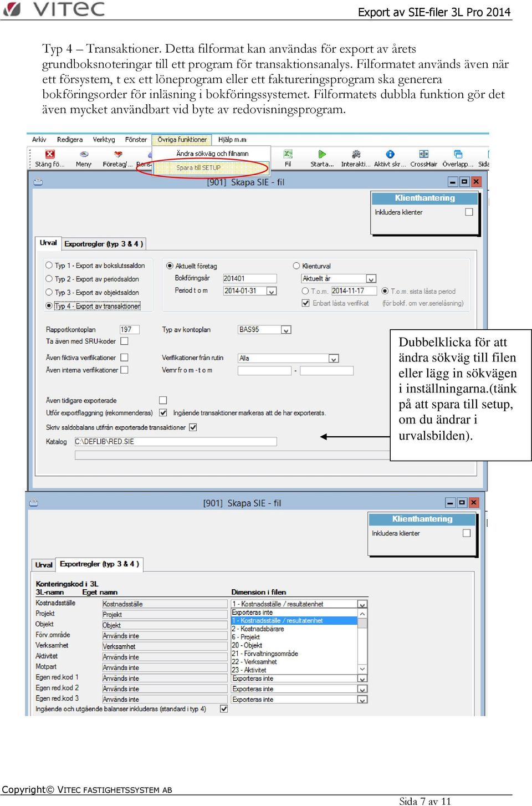Open the Verktyg menu

click(x=104, y=140)
